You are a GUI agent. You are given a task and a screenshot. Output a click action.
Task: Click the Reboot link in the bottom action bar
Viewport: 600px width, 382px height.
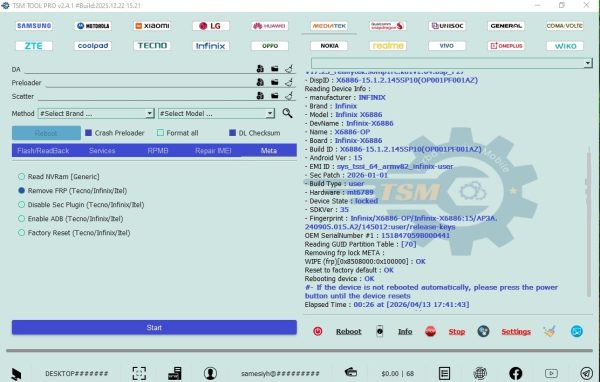pos(348,331)
